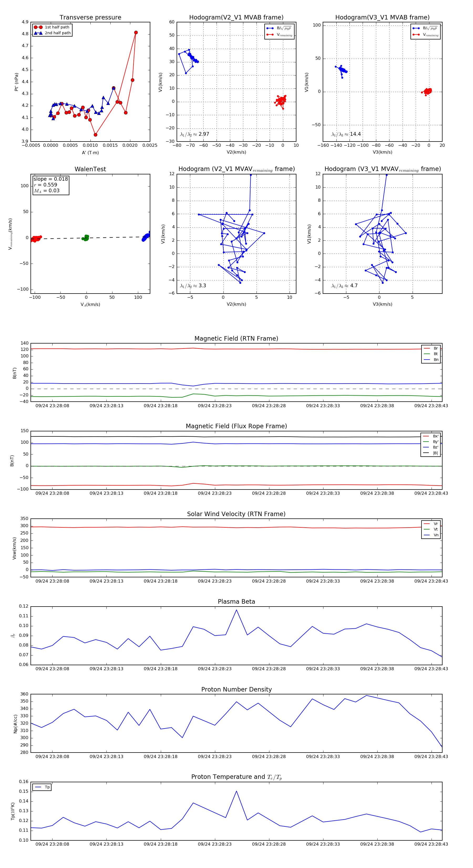The width and height of the screenshot is (473, 868).
Task: Select the By' legend entry
Action: (x=431, y=442)
